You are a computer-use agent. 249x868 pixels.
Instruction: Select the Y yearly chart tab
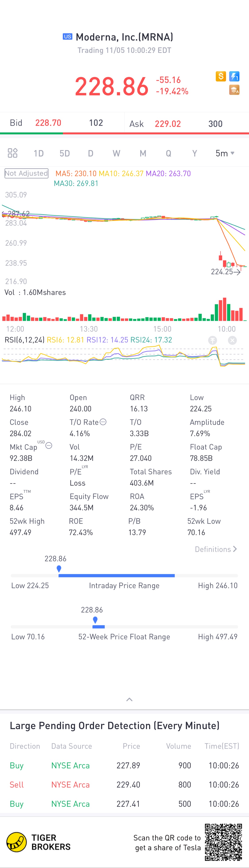point(195,154)
